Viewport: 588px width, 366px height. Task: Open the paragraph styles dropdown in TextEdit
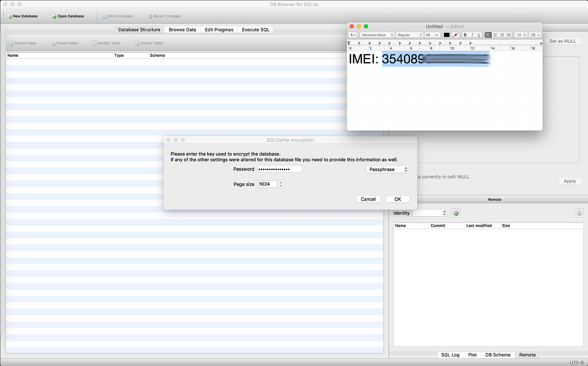[353, 35]
